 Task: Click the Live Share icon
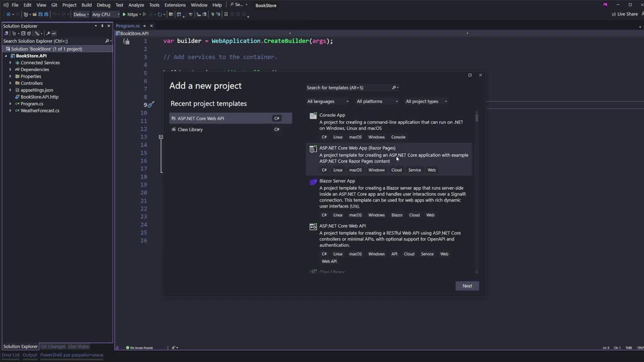point(613,14)
